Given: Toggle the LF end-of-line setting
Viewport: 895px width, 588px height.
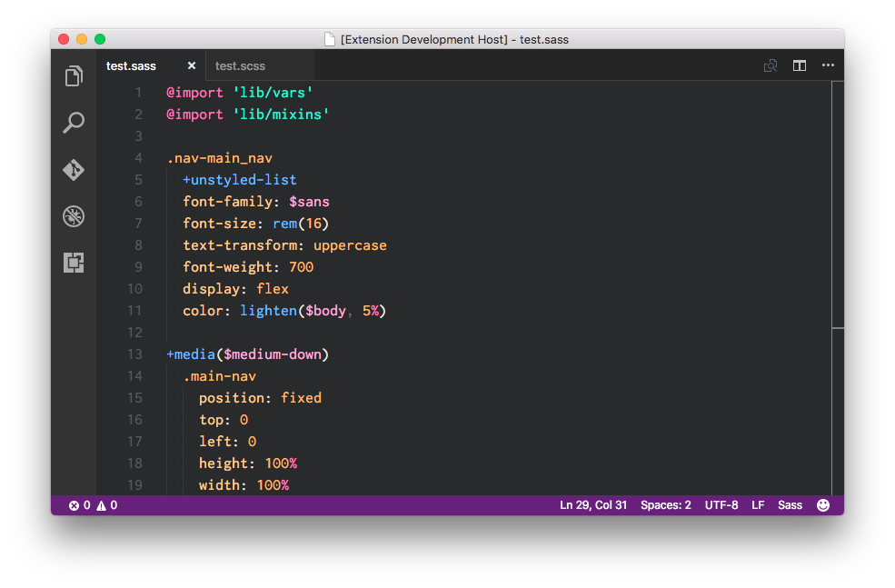Looking at the screenshot, I should 758,505.
